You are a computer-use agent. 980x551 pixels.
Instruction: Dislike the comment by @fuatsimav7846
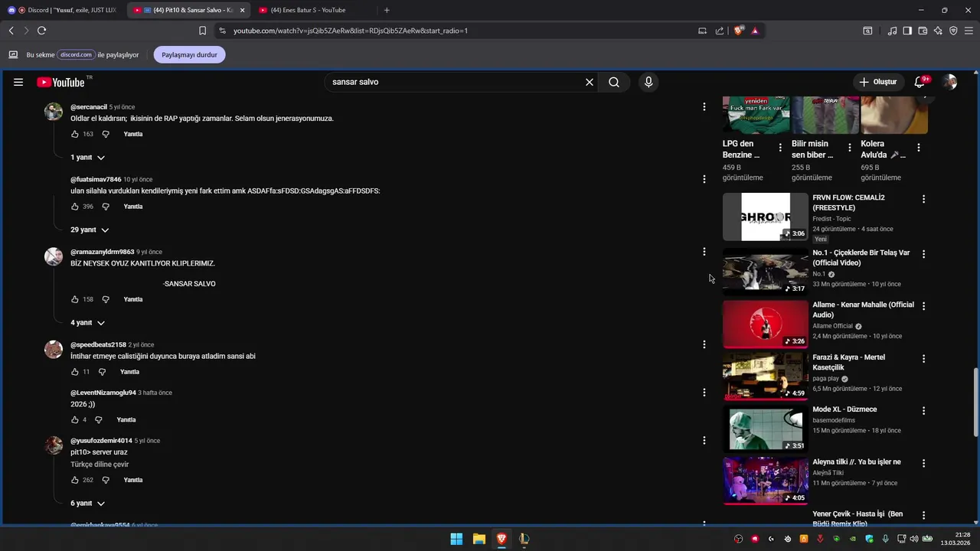pyautogui.click(x=106, y=207)
